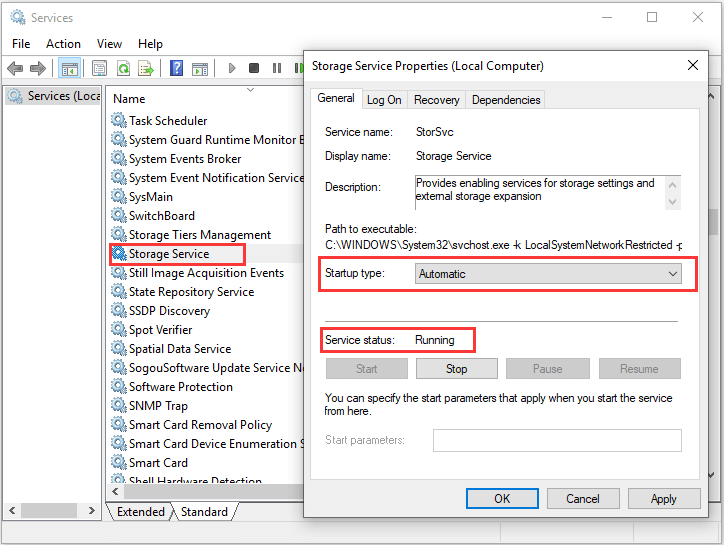Click the gear icon beside Storage Service
This screenshot has height=545, width=724.
tap(119, 254)
